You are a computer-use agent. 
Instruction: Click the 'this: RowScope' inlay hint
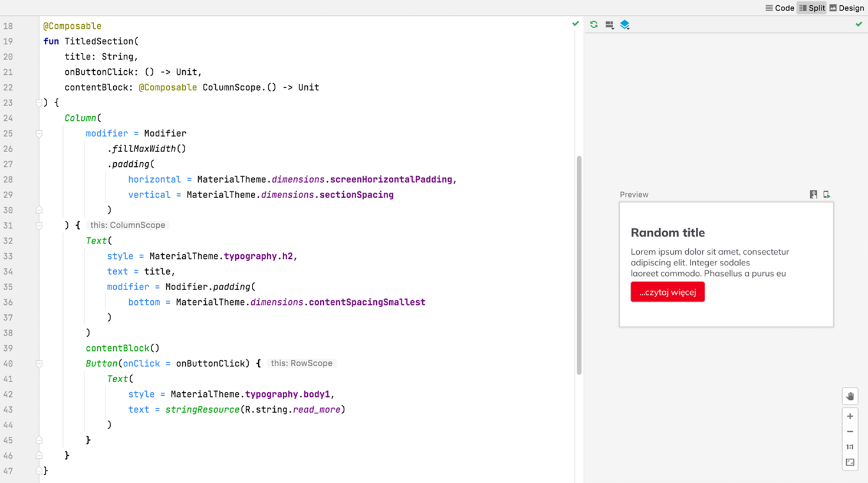pos(301,363)
